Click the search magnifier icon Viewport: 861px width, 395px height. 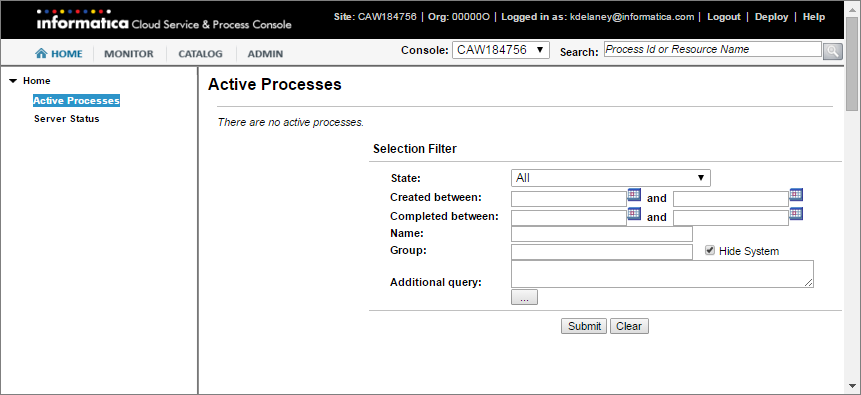tap(832, 51)
